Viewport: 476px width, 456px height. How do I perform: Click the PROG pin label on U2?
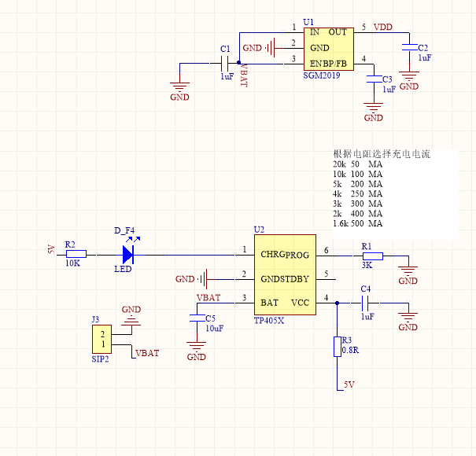(297, 255)
